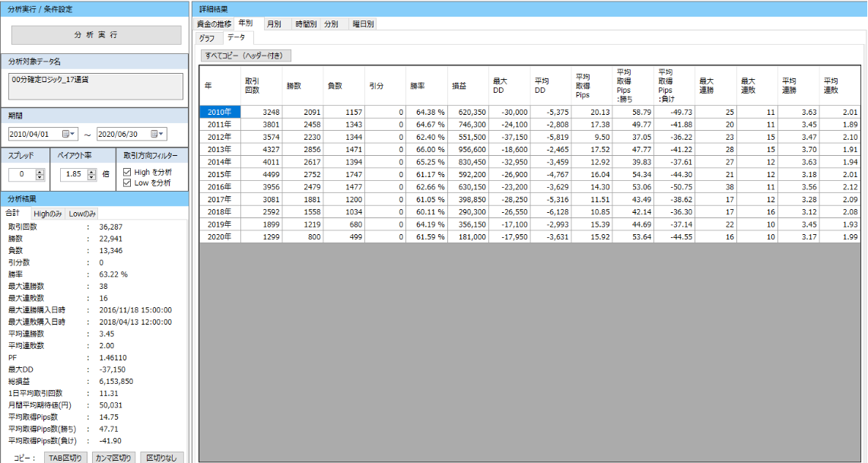The height and width of the screenshot is (463, 868).
Task: Click the 平均取得Pips column header
Action: point(592,86)
